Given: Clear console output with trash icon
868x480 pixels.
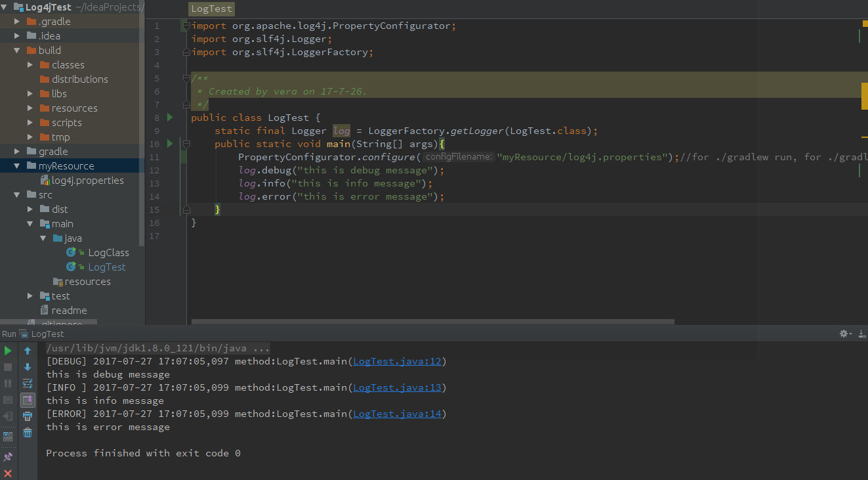Looking at the screenshot, I should (28, 433).
